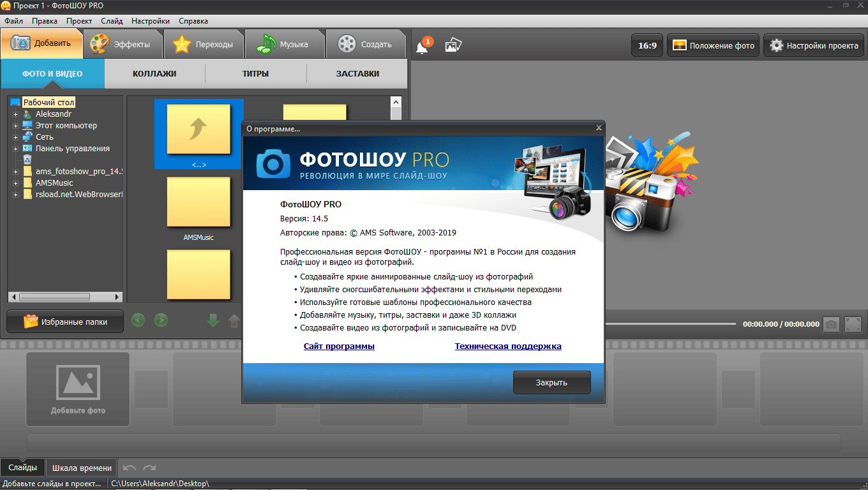The height and width of the screenshot is (490, 868).
Task: Expand the rsload.net.WebBrowser folder node
Action: (16, 195)
